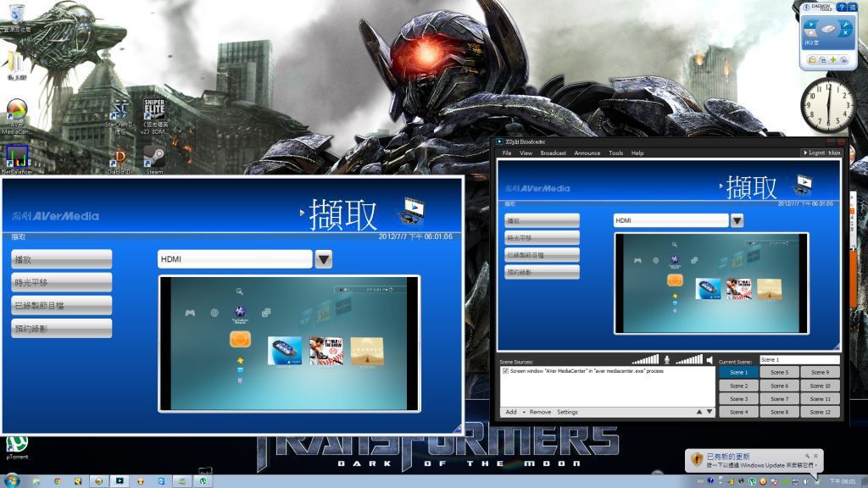Launch the Sniper Elite desktop shortcut
The height and width of the screenshot is (488, 868).
point(154,117)
